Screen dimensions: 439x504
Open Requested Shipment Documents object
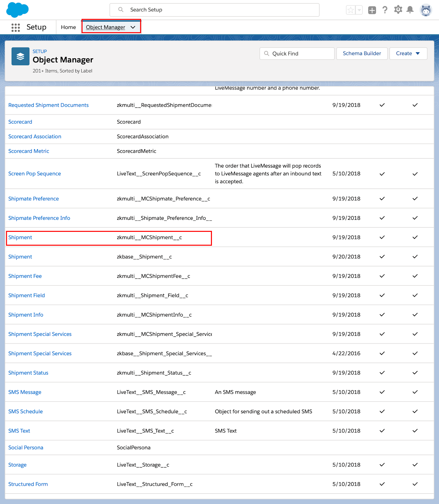pyautogui.click(x=48, y=105)
